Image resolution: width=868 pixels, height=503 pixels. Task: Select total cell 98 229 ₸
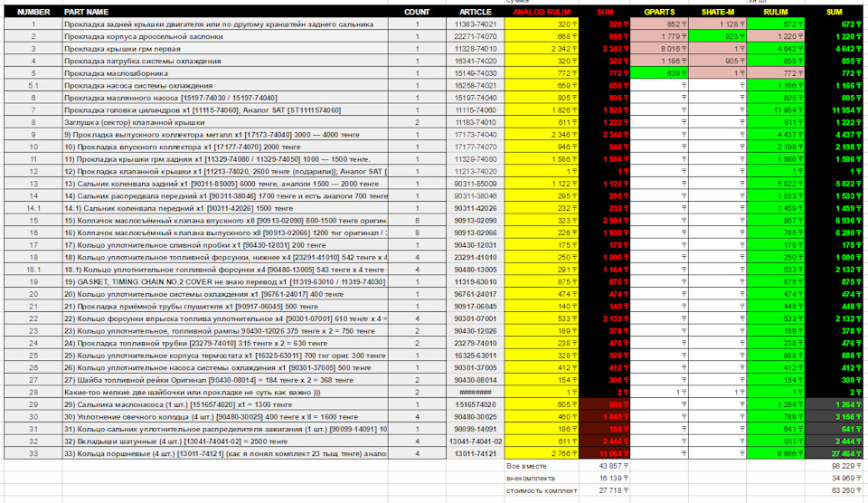point(834,466)
